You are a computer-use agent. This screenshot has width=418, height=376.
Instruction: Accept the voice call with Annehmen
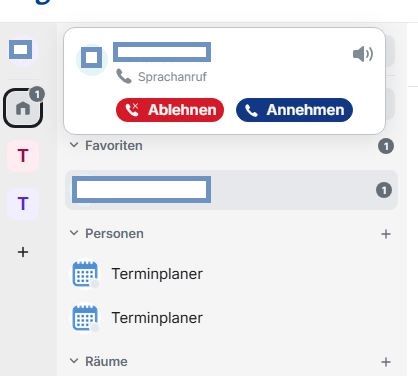294,110
